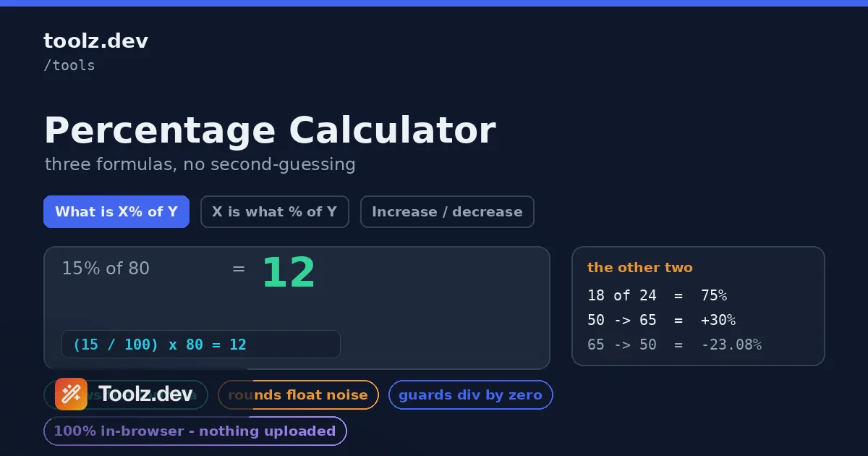Viewport: 868px width, 456px height.
Task: Click the 'rounds float noise' chip
Action: 298,395
